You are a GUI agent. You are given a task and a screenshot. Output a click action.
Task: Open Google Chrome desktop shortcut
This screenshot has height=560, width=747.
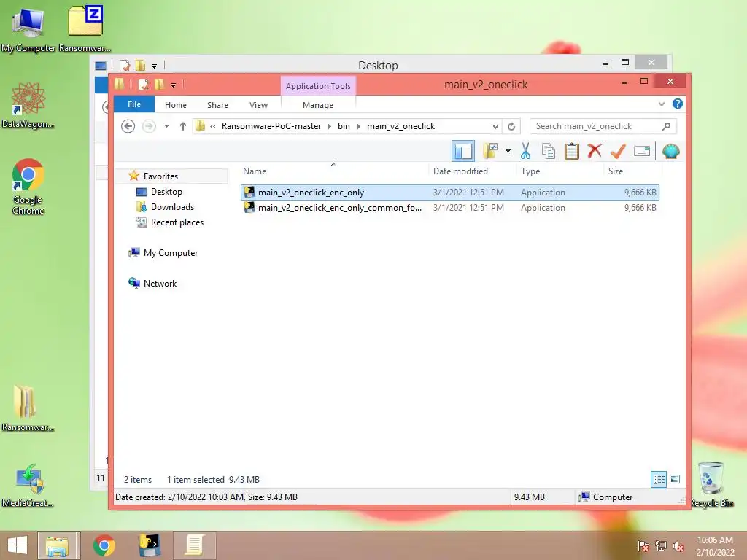pyautogui.click(x=28, y=186)
